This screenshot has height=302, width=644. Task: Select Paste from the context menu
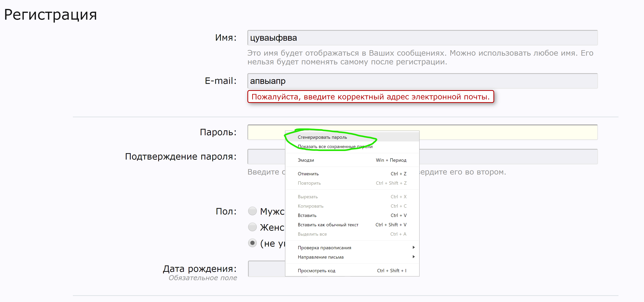pos(307,215)
